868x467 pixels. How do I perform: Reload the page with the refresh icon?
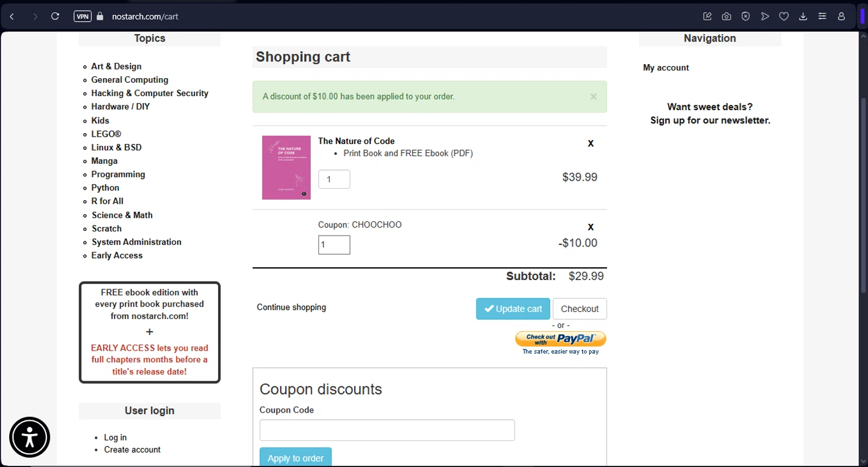56,16
